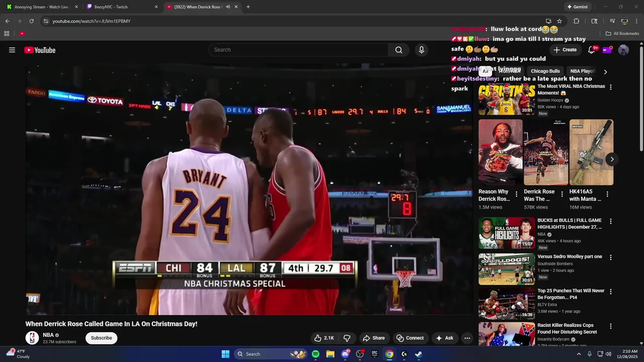Mute the playing YouTube tab audio
The image size is (644, 362).
pos(228,7)
